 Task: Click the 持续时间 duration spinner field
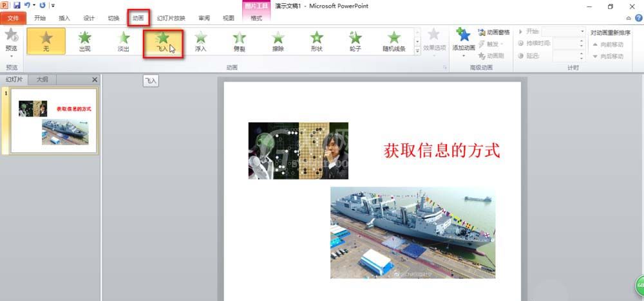(x=569, y=44)
